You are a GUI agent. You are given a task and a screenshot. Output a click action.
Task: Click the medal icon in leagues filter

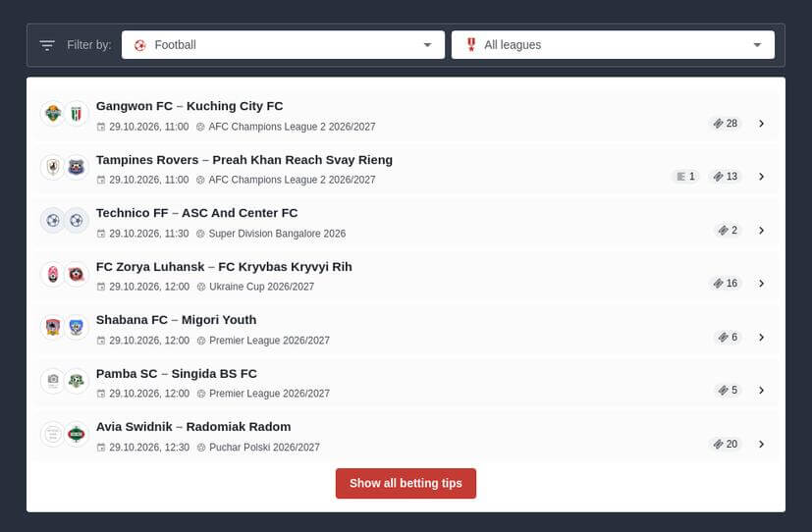[x=470, y=44]
